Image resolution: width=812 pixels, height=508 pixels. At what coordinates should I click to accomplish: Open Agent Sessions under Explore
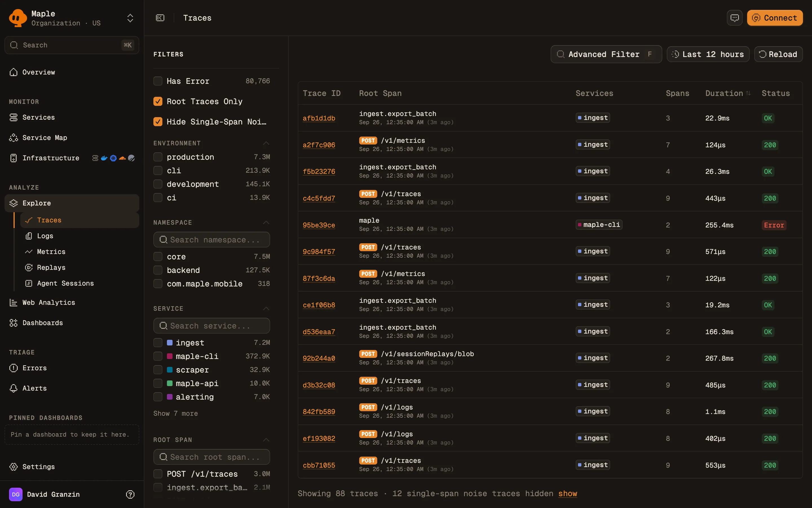[x=80, y=283]
